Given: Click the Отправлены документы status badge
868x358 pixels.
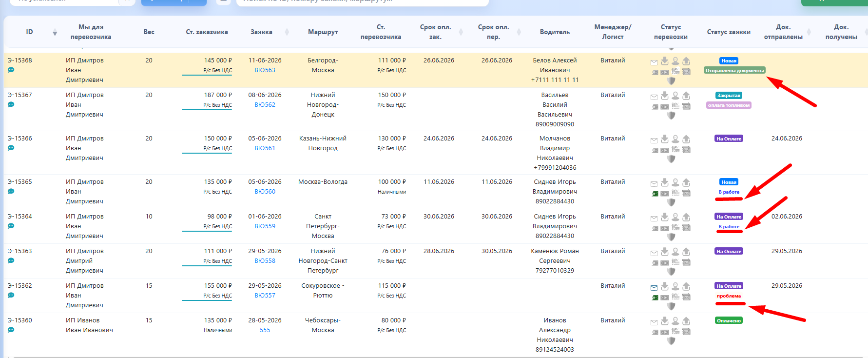Looking at the screenshot, I should 734,71.
